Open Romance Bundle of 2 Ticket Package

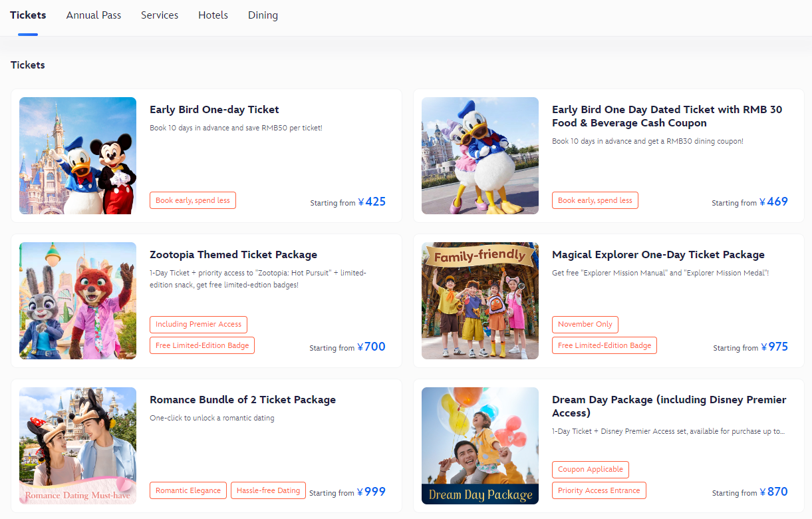point(243,400)
